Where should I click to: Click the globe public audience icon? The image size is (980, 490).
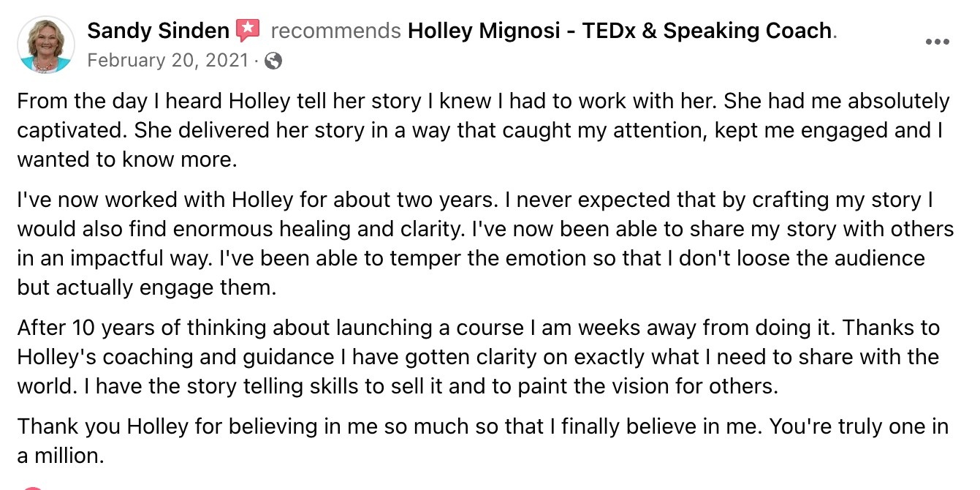273,61
